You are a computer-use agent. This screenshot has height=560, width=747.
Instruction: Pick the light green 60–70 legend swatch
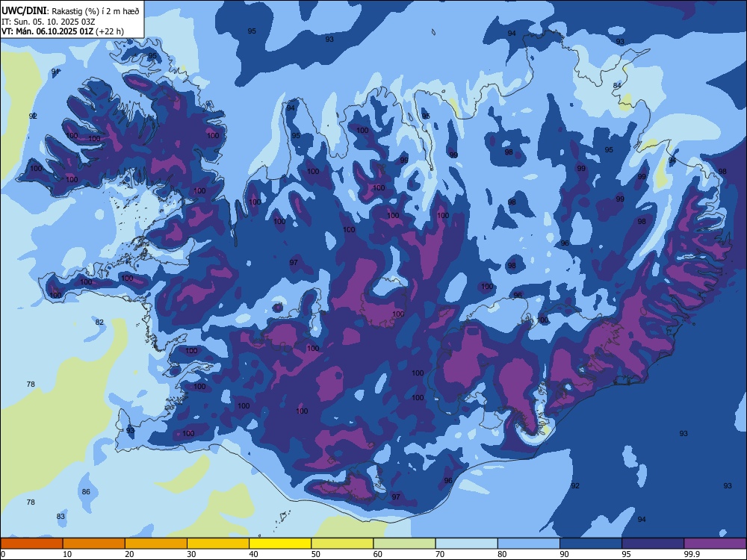tap(404, 544)
